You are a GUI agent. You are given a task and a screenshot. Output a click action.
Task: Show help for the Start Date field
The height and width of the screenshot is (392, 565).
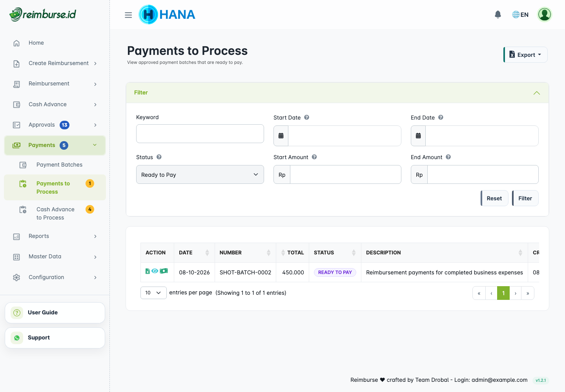(x=307, y=117)
